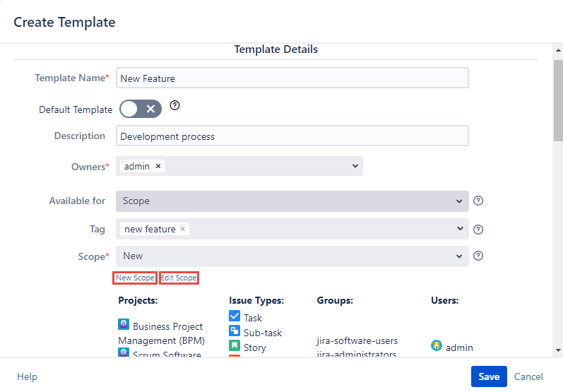Expand the Owners dropdown
This screenshot has height=392, width=563.
pos(355,166)
